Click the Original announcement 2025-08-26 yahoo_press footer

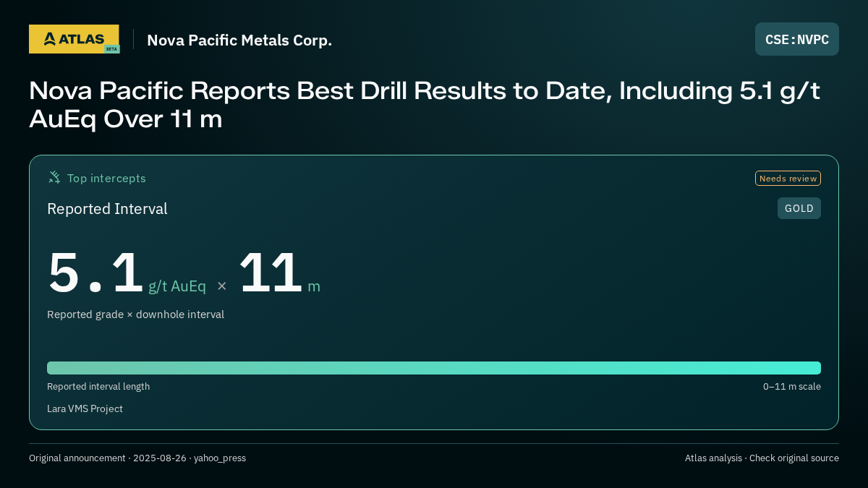tap(137, 458)
